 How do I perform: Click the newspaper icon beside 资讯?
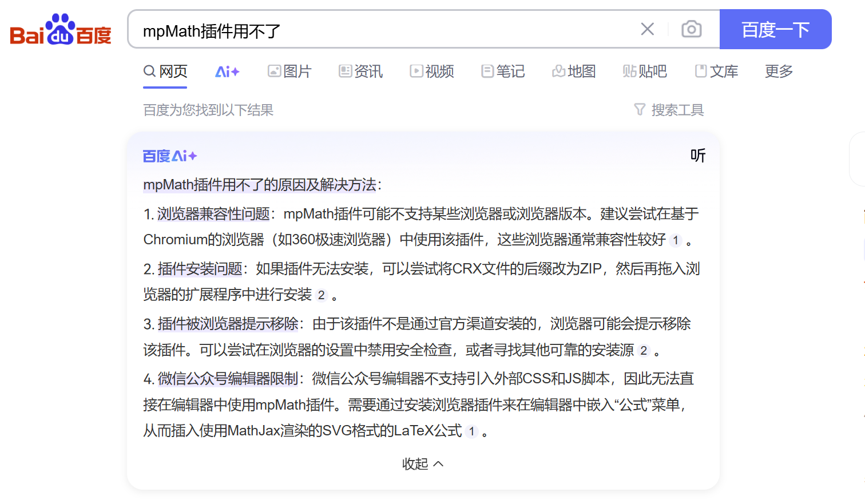(344, 71)
